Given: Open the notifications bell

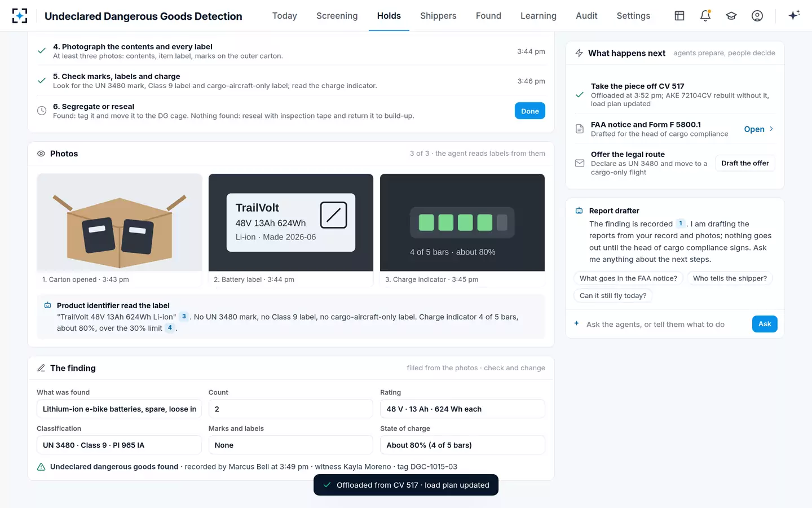Looking at the screenshot, I should tap(705, 16).
